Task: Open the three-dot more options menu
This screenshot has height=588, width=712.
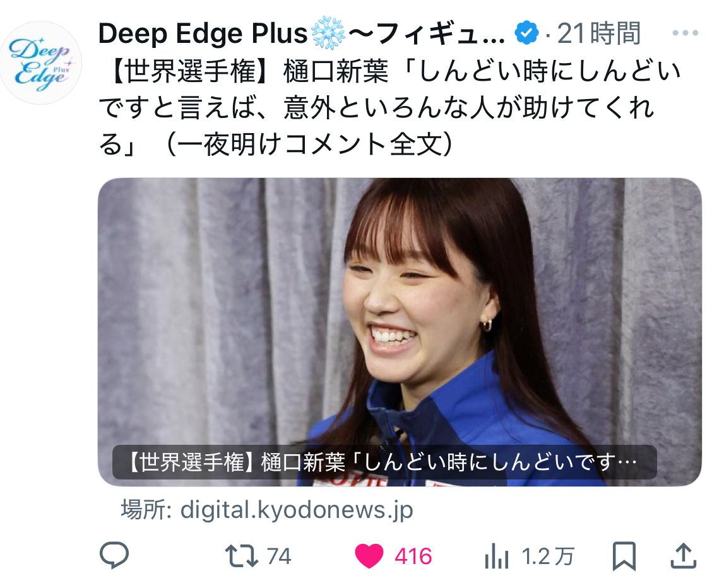Action: [x=685, y=33]
